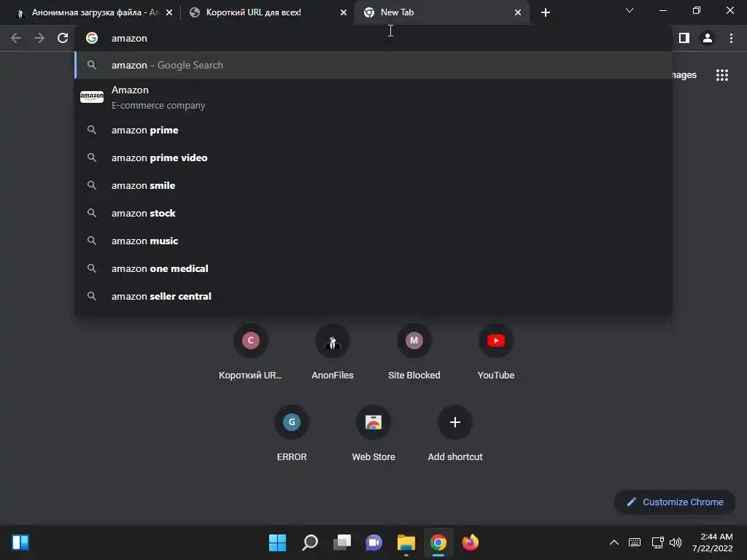Screen dimensions: 747x560
Task: Open the Widgets panel on the taskbar
Action: [x=20, y=542]
